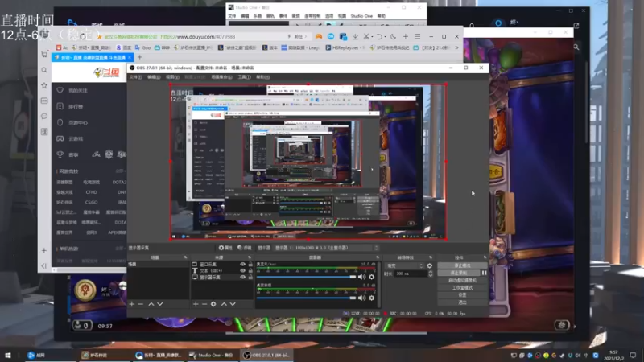The width and height of the screenshot is (644, 362).
Task: Adjust transition duration stepper arrows
Action: click(x=430, y=274)
